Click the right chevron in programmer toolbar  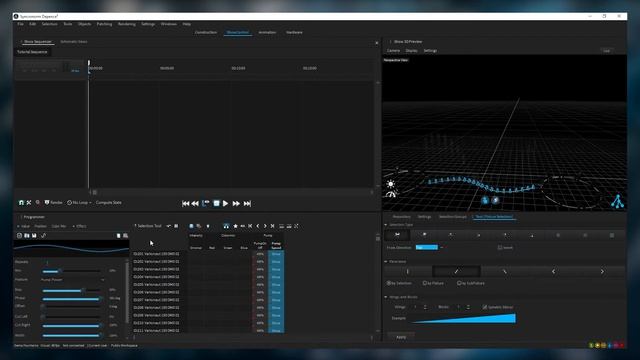(265, 226)
